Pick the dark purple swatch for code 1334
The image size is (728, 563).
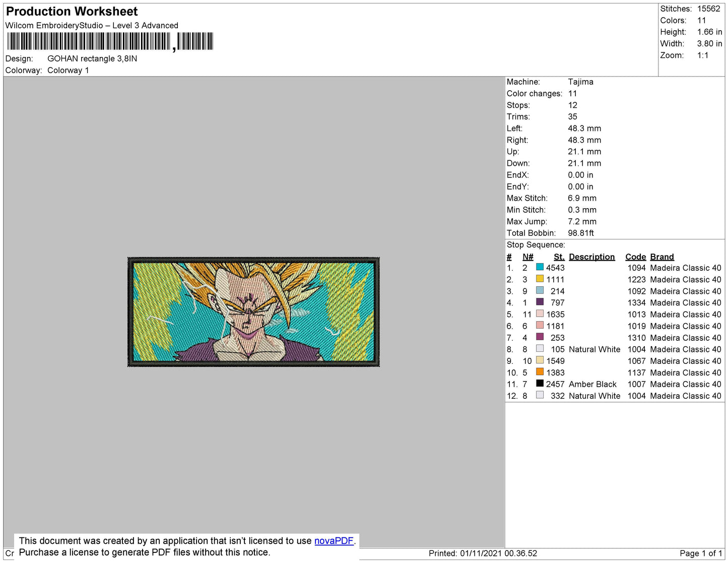click(540, 302)
